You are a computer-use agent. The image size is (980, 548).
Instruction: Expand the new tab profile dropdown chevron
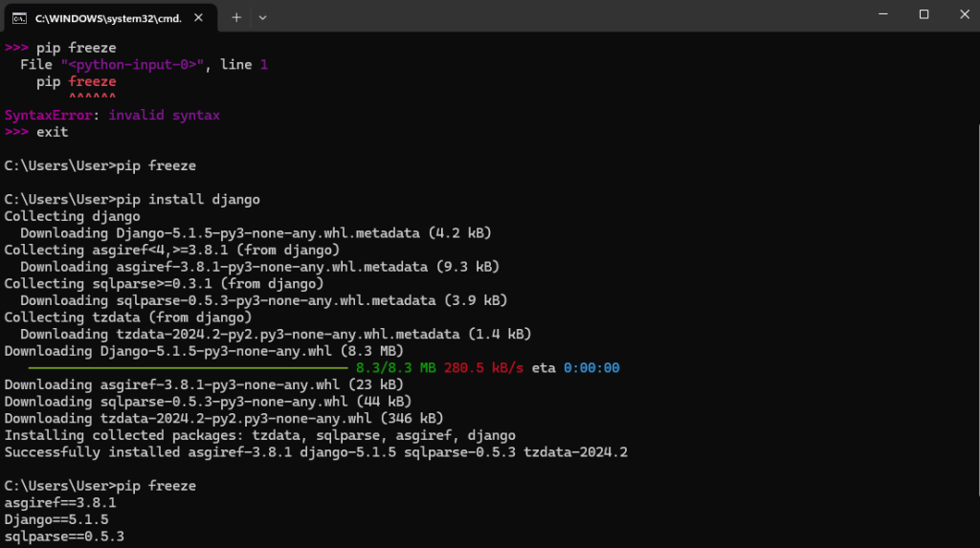tap(263, 17)
